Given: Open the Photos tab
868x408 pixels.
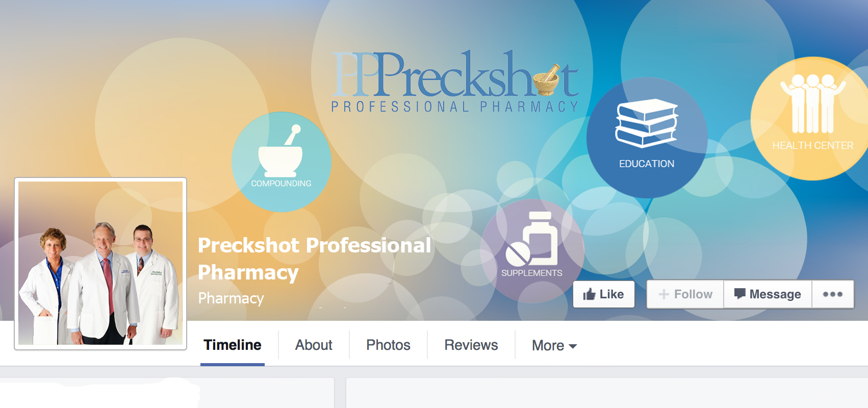Looking at the screenshot, I should pyautogui.click(x=388, y=345).
